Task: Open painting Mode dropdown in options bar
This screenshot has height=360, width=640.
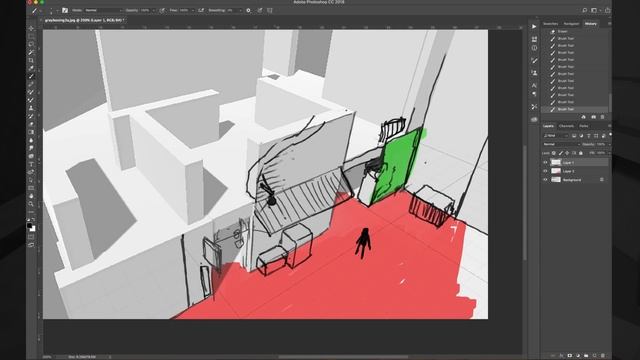Action: [103, 10]
